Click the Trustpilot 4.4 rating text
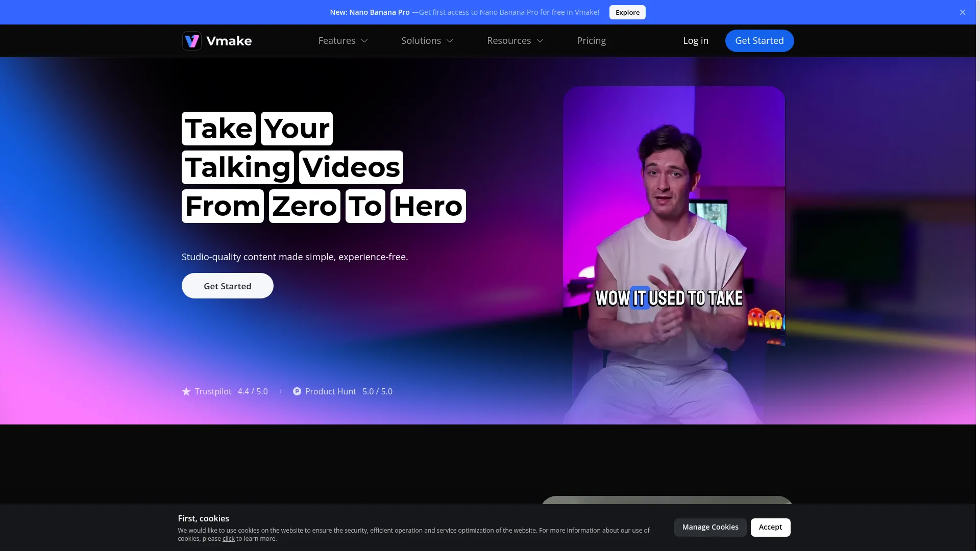This screenshot has height=551, width=980. (x=253, y=391)
